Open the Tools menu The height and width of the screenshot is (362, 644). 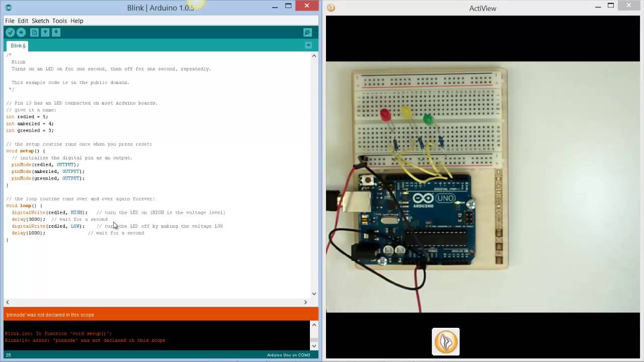pos(59,21)
